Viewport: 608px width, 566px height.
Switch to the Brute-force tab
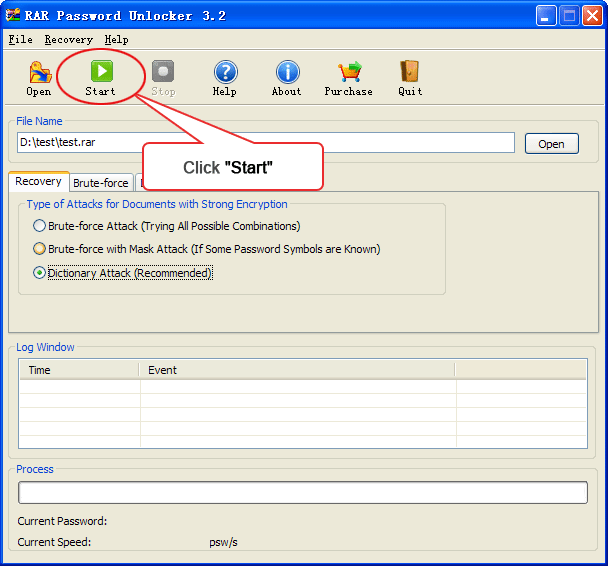coord(101,183)
